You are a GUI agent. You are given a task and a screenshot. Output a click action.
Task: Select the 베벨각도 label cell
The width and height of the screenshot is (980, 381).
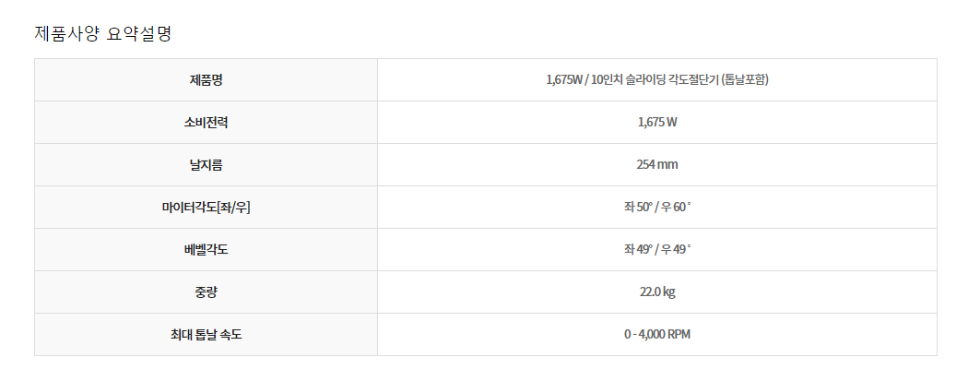206,250
